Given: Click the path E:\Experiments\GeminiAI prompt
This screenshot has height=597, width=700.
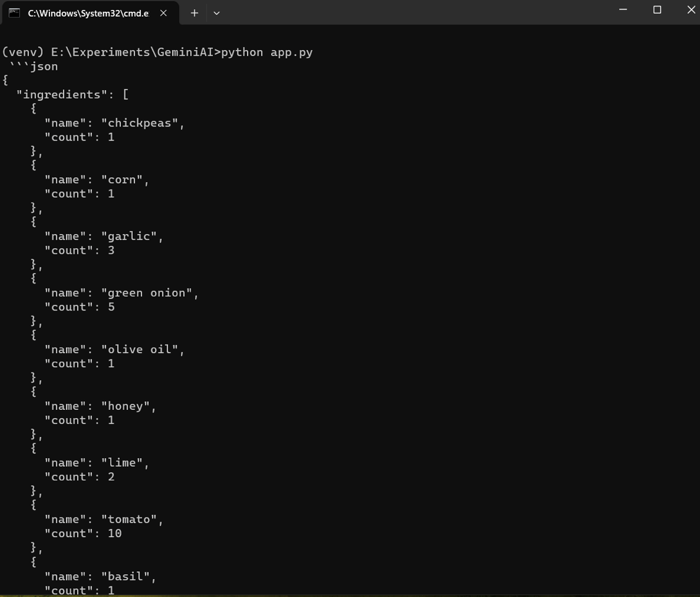Looking at the screenshot, I should 136,52.
